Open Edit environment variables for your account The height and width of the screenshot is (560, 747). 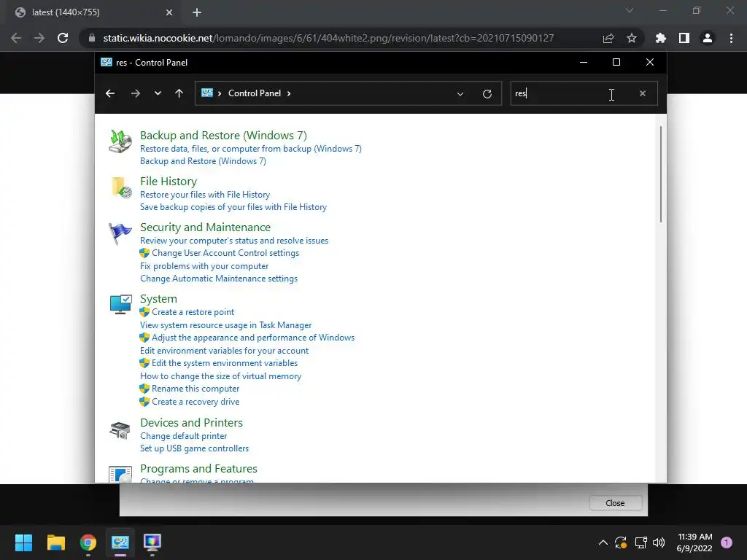click(225, 351)
